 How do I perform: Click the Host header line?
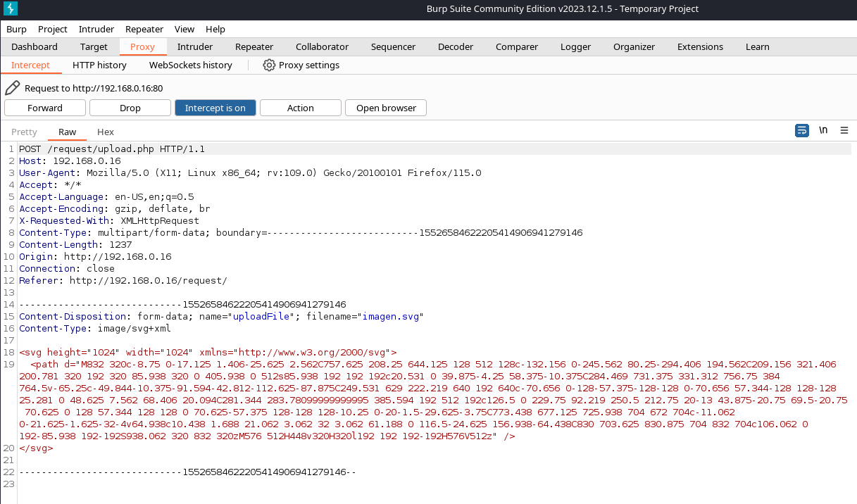pos(70,160)
